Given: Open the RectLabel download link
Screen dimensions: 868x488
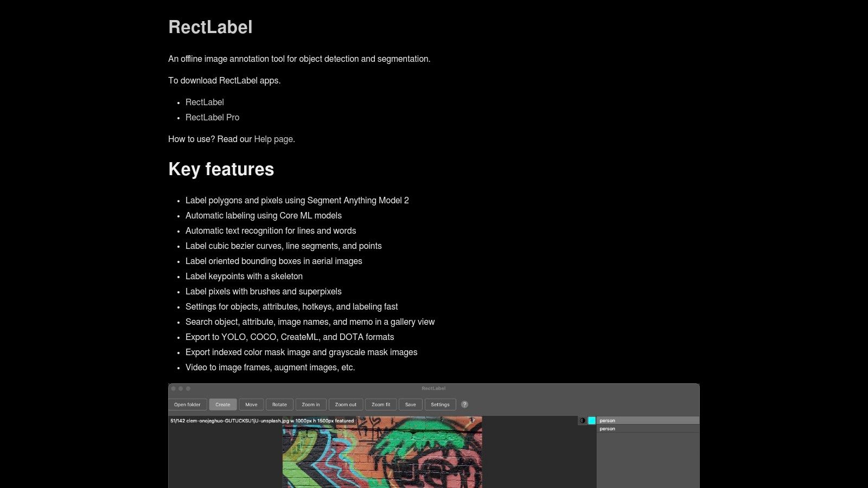Looking at the screenshot, I should click(x=205, y=102).
